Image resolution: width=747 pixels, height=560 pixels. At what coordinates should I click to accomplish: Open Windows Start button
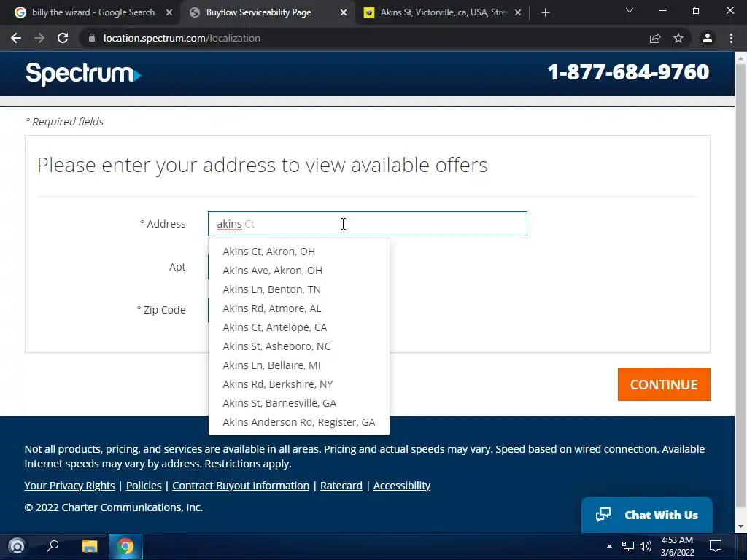tap(17, 546)
